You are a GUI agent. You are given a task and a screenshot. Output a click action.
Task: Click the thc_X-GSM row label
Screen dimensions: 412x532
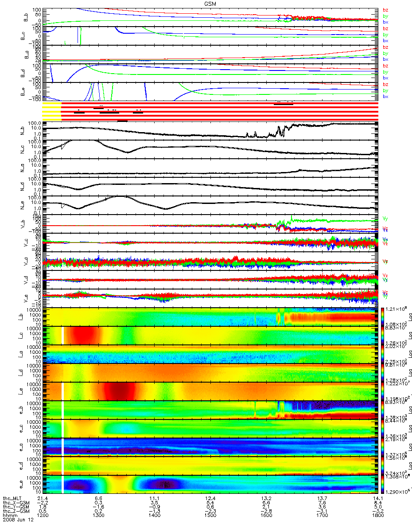pos(15,503)
